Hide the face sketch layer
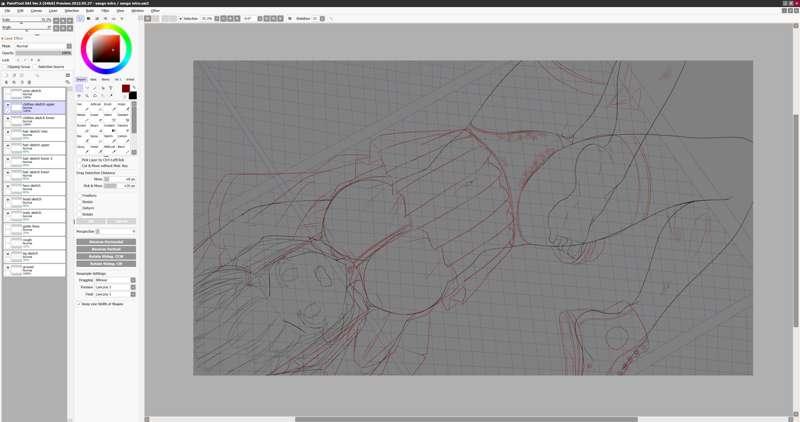Viewport: 800px width, 422px height. (8, 186)
